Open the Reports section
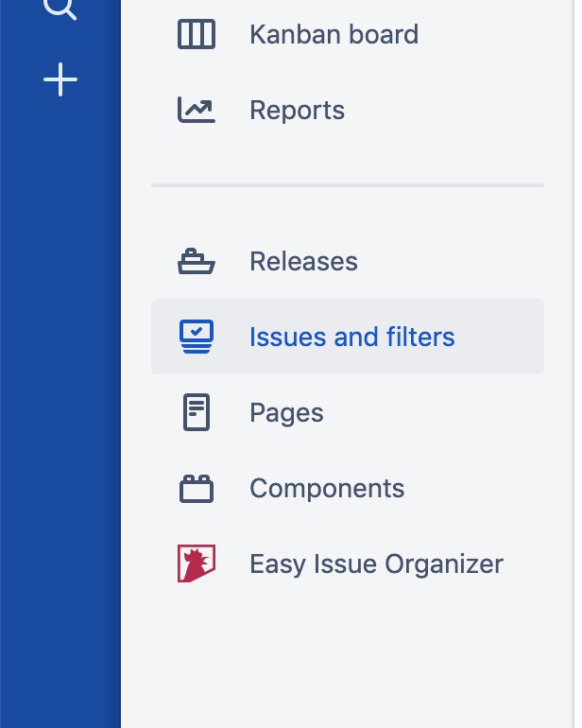The image size is (582, 728). (x=348, y=110)
